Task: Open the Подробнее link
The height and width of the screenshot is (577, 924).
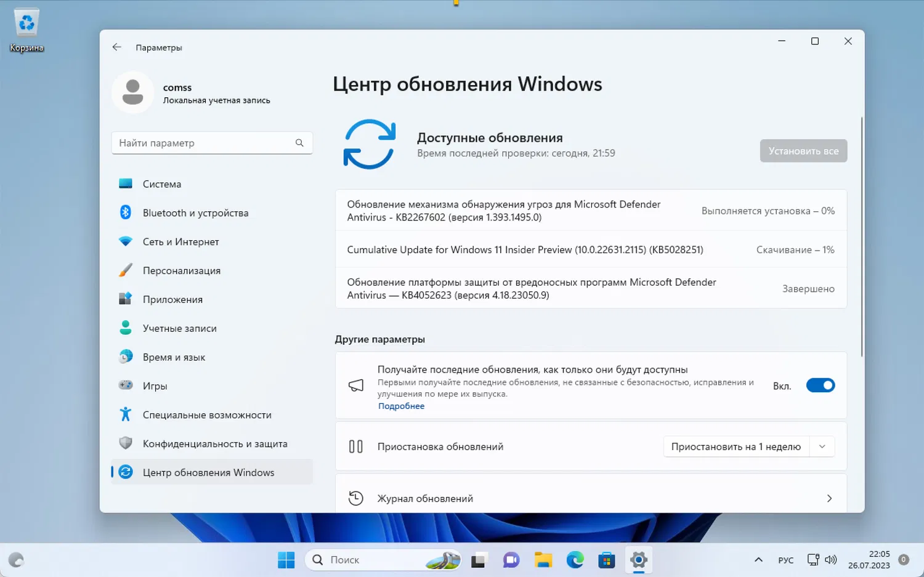Action: pos(401,406)
